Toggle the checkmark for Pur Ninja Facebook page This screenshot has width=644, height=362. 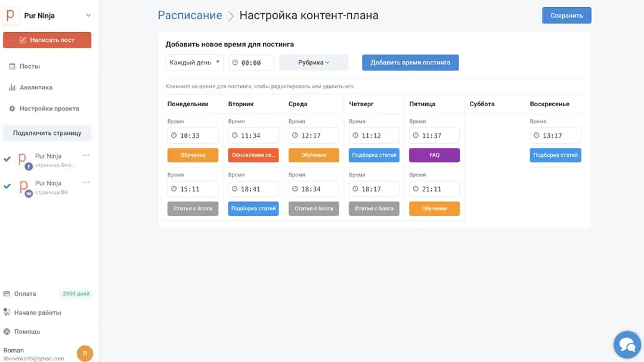(x=7, y=159)
